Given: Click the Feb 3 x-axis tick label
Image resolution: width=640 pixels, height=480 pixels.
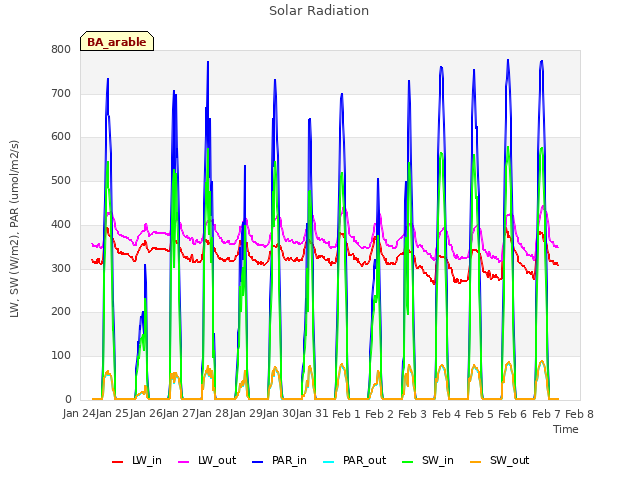Looking at the screenshot, I should [x=412, y=414].
